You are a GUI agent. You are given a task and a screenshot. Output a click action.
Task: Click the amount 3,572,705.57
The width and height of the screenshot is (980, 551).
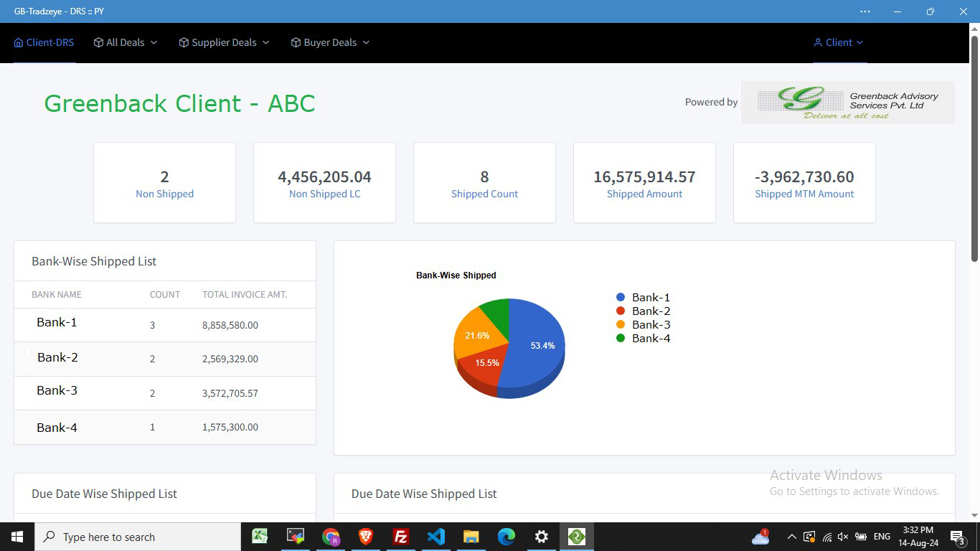230,393
